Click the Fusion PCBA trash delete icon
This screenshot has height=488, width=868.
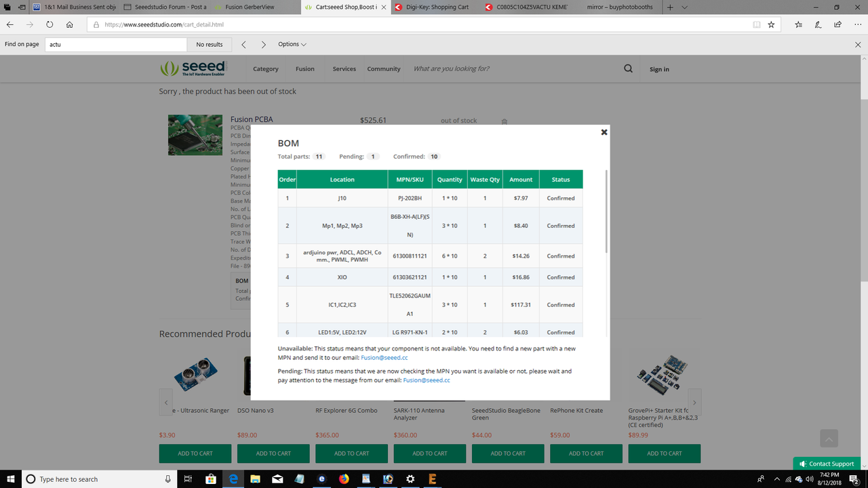505,122
